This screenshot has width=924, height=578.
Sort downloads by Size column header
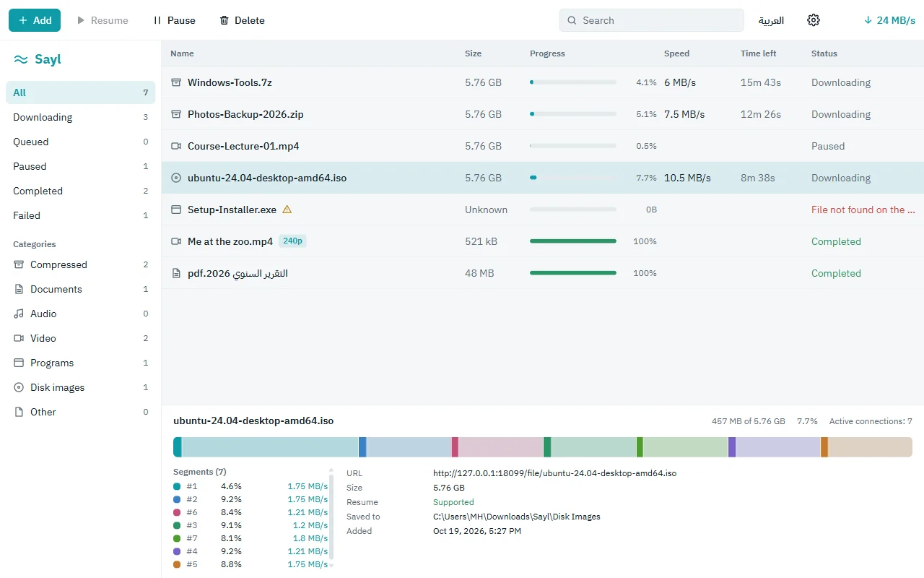(473, 53)
